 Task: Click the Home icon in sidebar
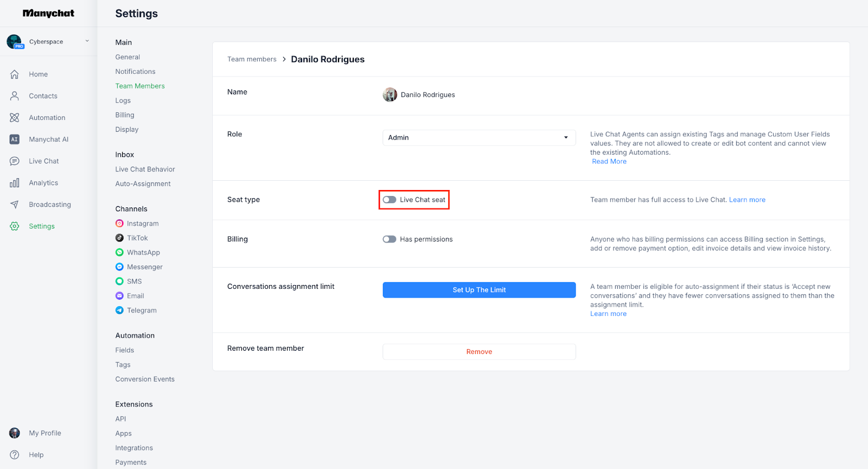click(x=15, y=74)
